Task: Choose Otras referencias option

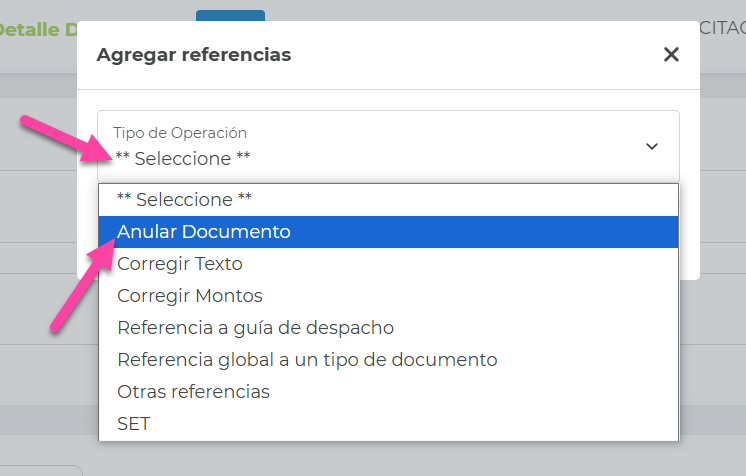Action: (x=194, y=392)
